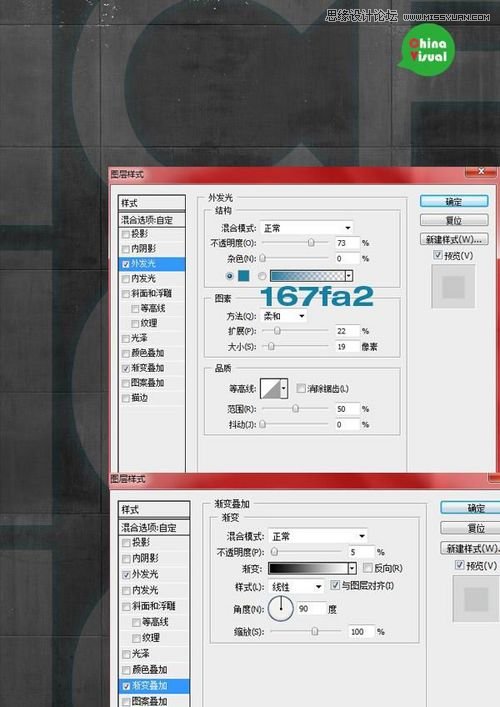The height and width of the screenshot is (707, 500).
Task: Click the 大小(S) value field showing 19
Action: coord(347,347)
